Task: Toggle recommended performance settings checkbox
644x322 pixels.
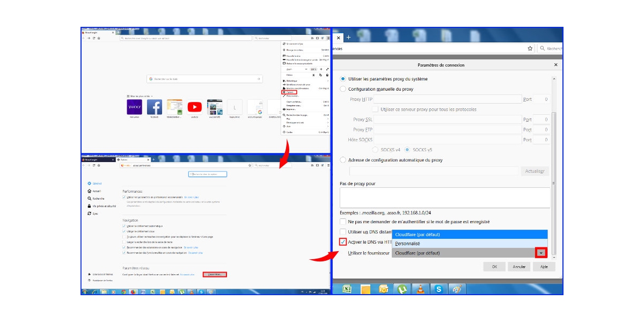Action: (x=125, y=197)
